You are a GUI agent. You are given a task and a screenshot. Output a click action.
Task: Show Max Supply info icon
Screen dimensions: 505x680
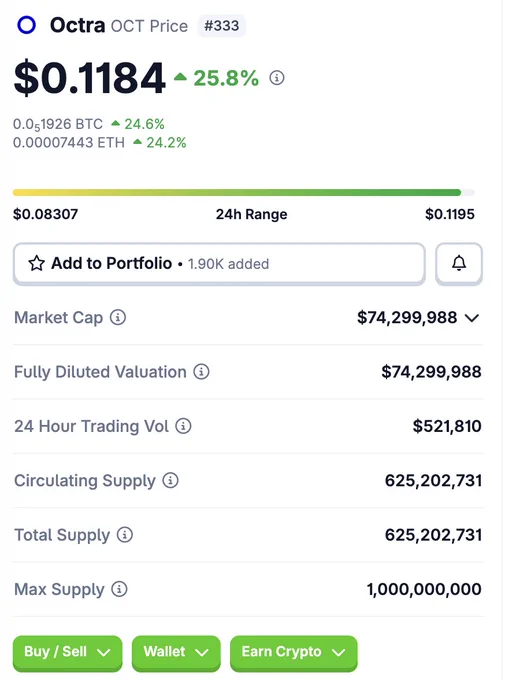pos(119,589)
